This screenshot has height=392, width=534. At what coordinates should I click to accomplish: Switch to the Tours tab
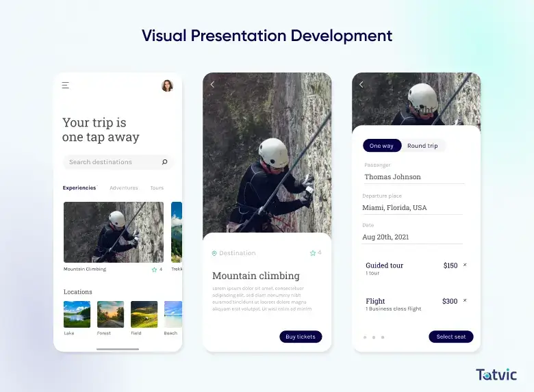click(157, 188)
